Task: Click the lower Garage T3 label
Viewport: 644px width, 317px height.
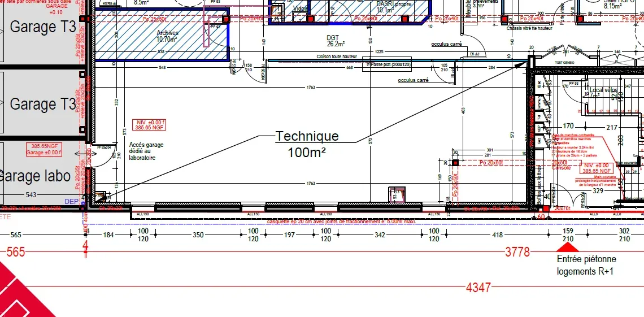Action: point(43,104)
